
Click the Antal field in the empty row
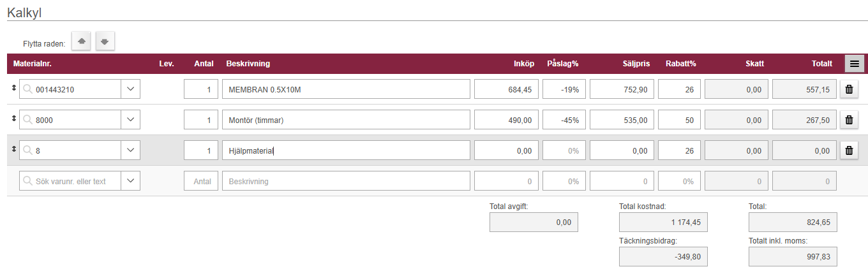tap(201, 181)
